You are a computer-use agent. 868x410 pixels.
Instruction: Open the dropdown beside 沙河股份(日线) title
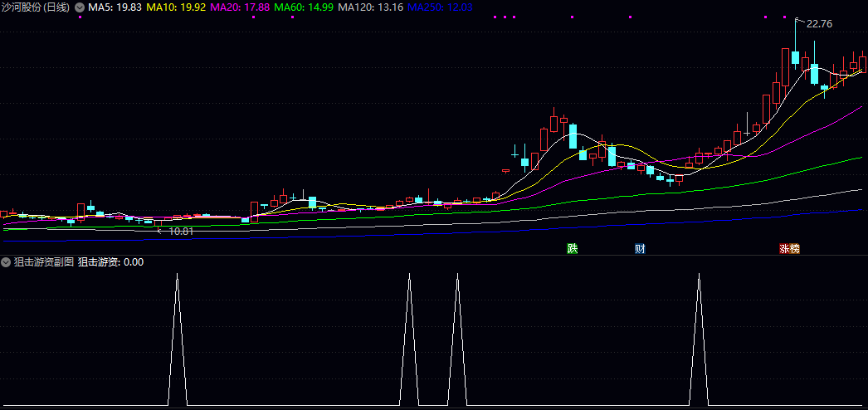pos(79,7)
